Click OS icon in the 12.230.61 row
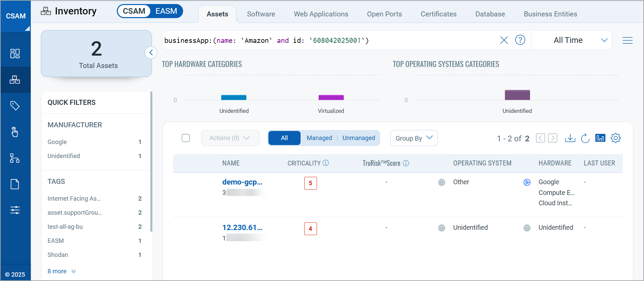Screen dimensions: 644x281 [442, 228]
